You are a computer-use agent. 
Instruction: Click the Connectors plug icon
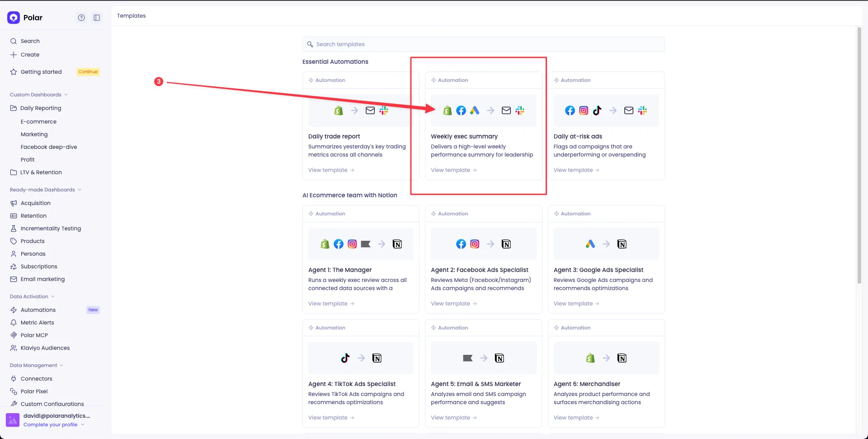pyautogui.click(x=14, y=379)
